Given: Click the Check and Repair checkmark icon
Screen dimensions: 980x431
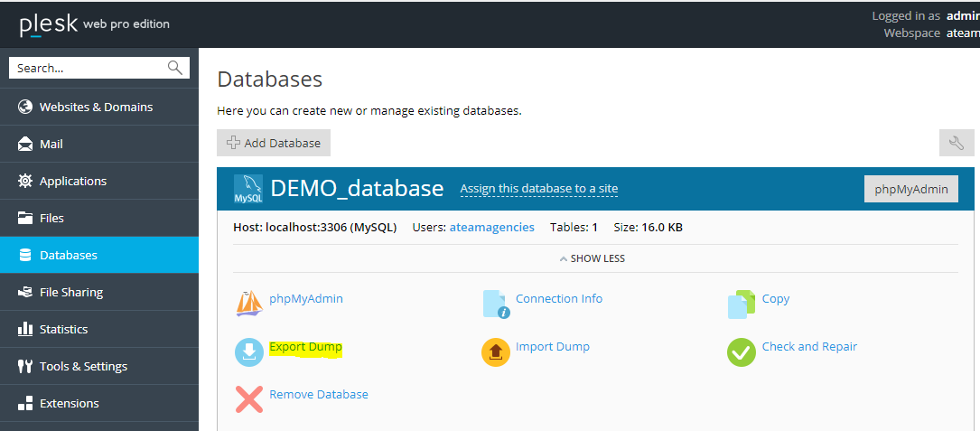Looking at the screenshot, I should point(742,352).
